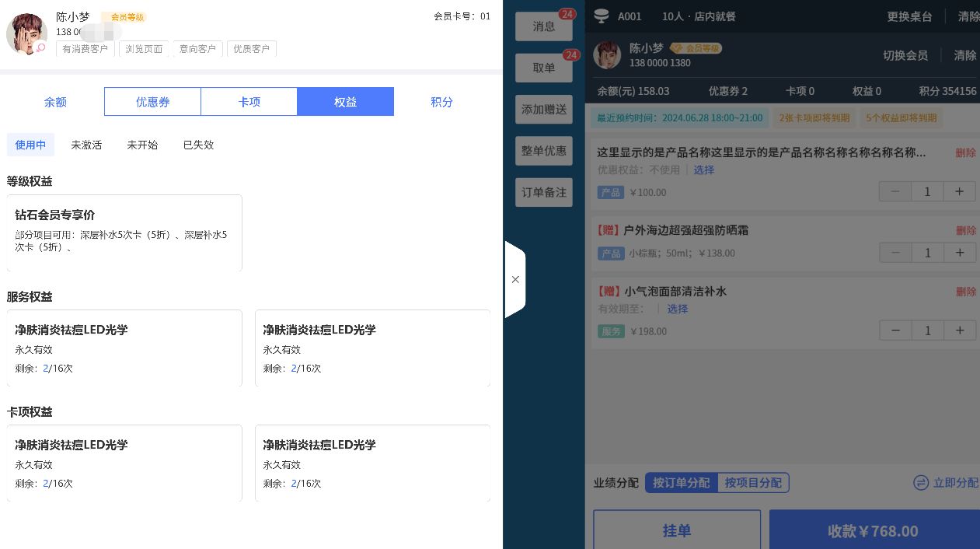Increase quantity of 小气泡面部清洁补水
This screenshot has width=980, height=549.
pos(960,330)
